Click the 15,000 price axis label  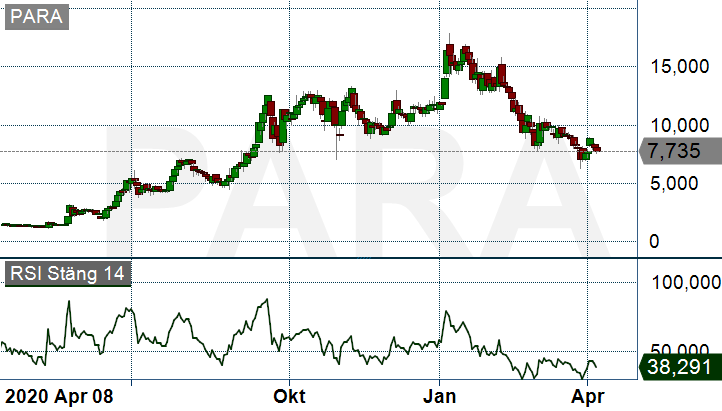click(x=680, y=67)
